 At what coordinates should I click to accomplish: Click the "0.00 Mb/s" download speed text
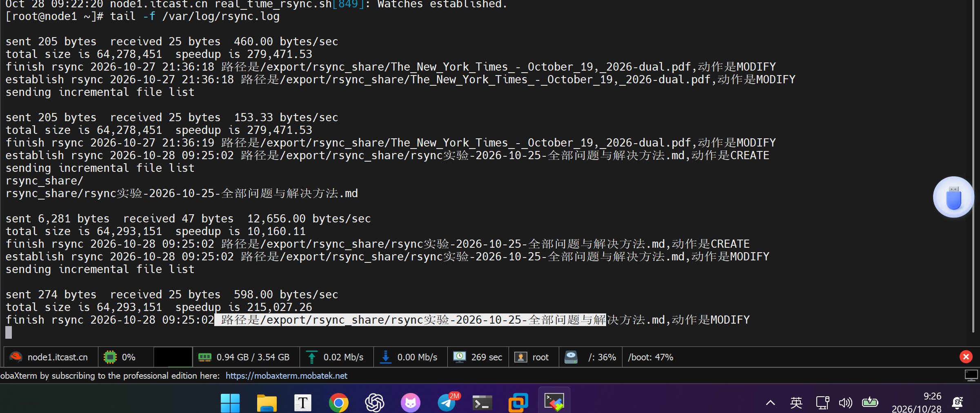(417, 357)
